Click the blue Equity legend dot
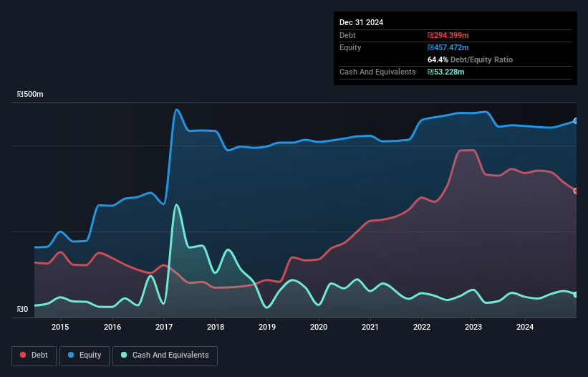588x377 pixels. [x=71, y=355]
